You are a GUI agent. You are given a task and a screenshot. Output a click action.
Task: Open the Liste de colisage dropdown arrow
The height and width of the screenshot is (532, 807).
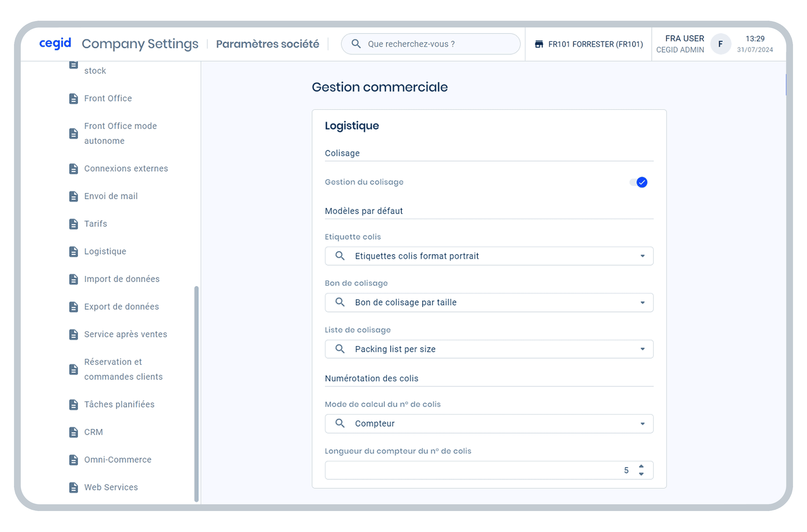point(643,349)
